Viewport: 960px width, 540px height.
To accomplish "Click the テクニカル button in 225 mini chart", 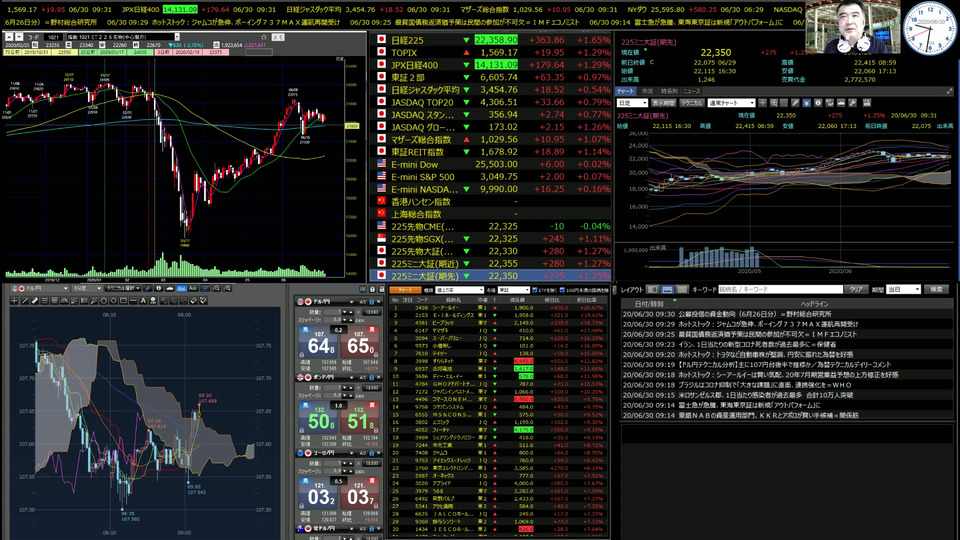I will coord(692,103).
